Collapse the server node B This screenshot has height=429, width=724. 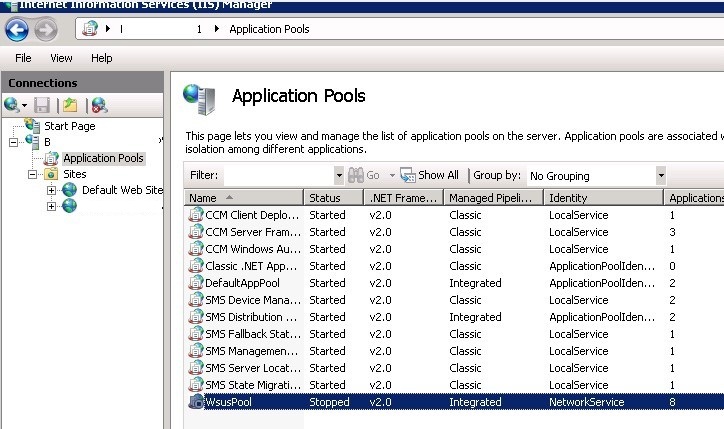(13, 142)
